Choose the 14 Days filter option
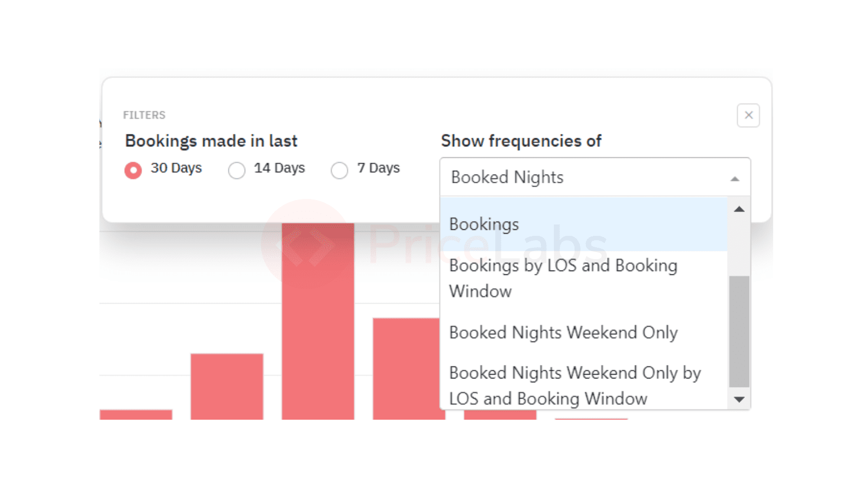Image resolution: width=868 pixels, height=488 pixels. pyautogui.click(x=237, y=170)
